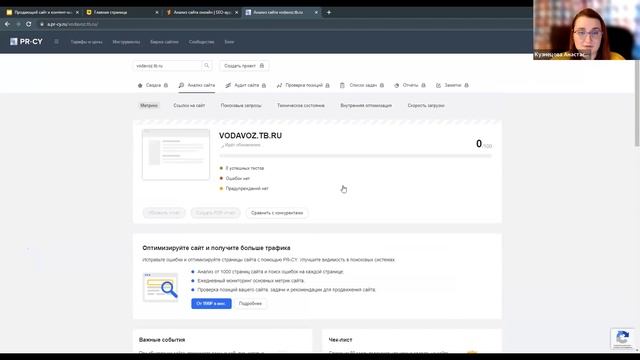This screenshot has height=360, width=640.
Task: Click lock icon next to Список задач
Action: 382,85
